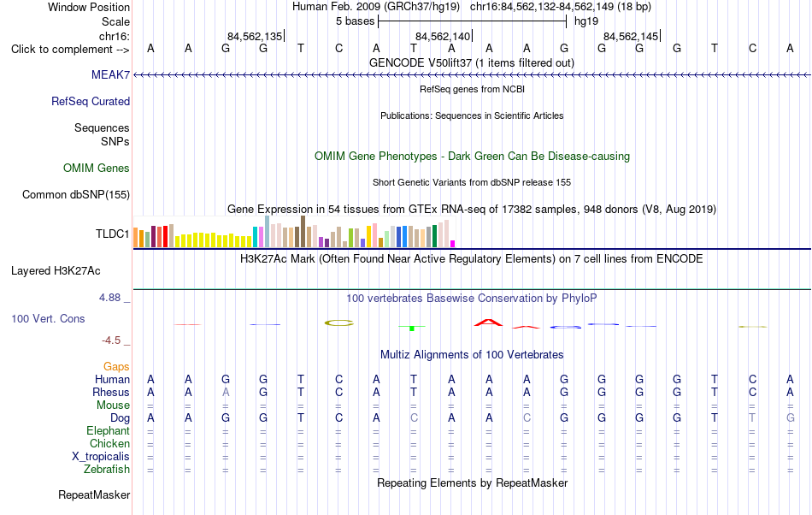The height and width of the screenshot is (515, 812).
Task: Click the magenta last bar in GTEx chart
Action: point(452,244)
